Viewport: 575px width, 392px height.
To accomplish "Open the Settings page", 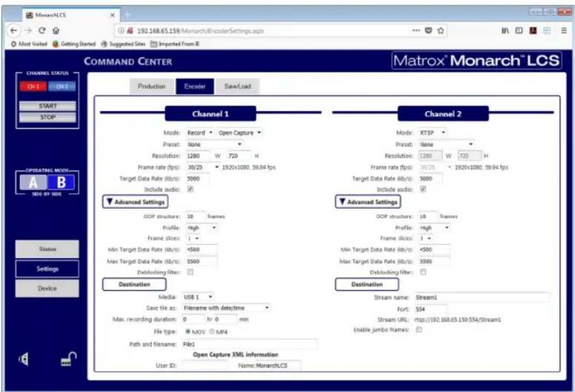I will 47,269.
